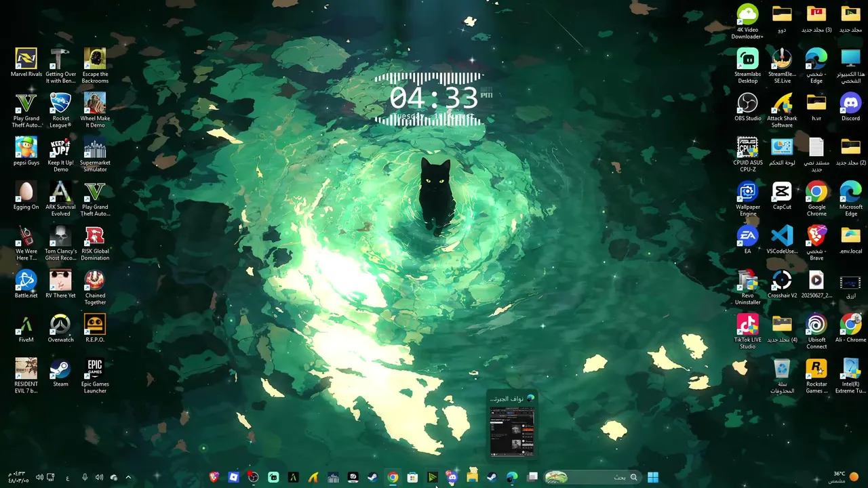Expand the hidden system tray icons chevron
The image size is (868, 488).
[128, 477]
